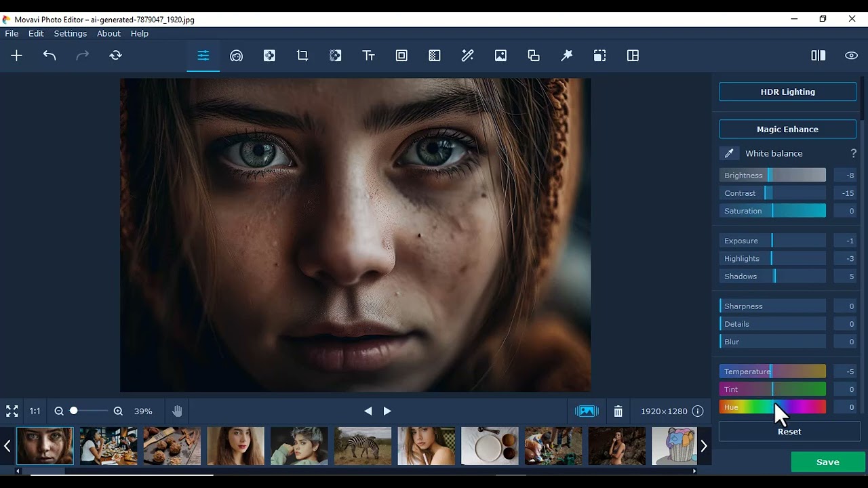Activate the hand pan tool
Screen dimensions: 868x488
(x=177, y=411)
